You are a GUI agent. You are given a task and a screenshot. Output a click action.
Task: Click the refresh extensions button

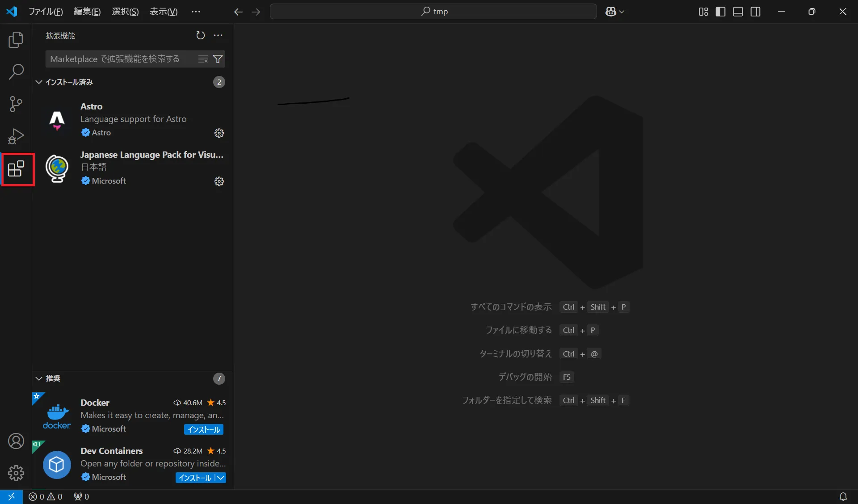(x=200, y=35)
